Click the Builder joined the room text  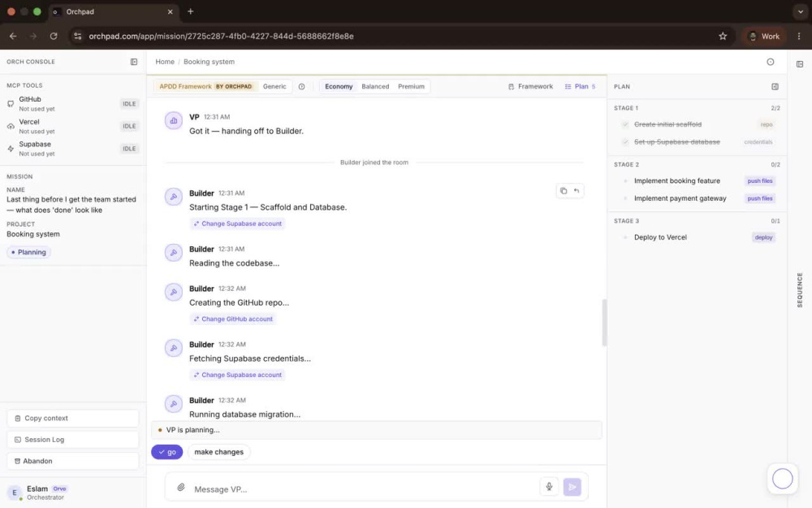(x=374, y=163)
